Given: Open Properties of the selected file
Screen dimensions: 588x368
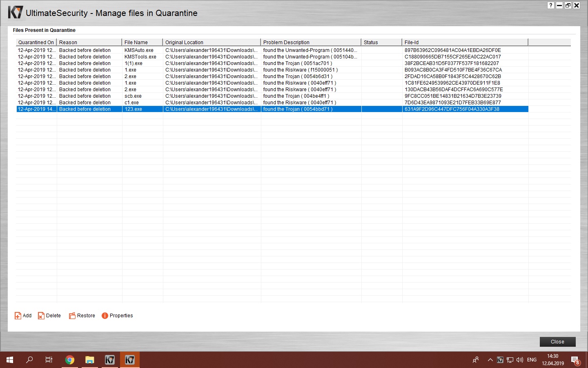Looking at the screenshot, I should 117,316.
